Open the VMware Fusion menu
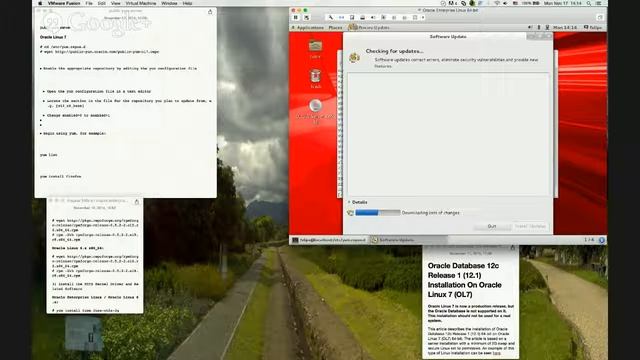640x360 pixels. click(64, 3)
